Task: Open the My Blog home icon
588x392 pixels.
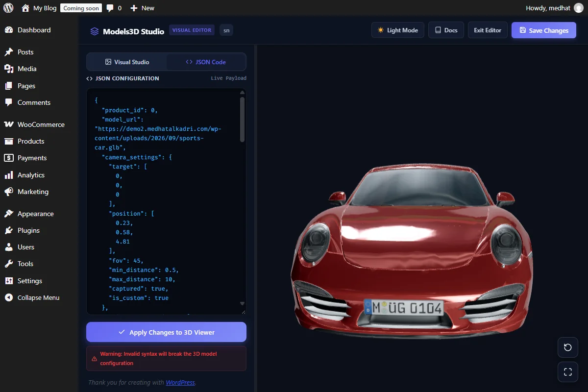Action: pos(25,8)
